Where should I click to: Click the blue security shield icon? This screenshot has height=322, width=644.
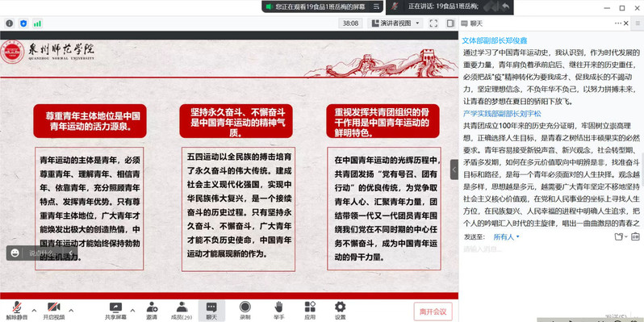pyautogui.click(x=23, y=23)
